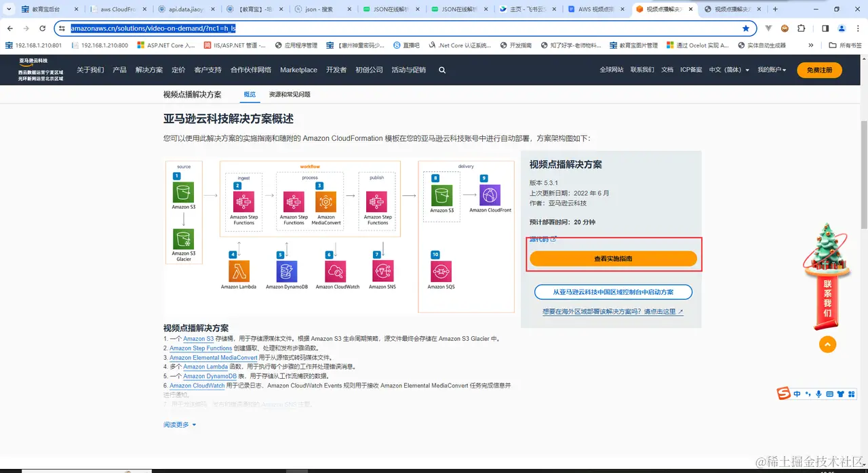
Task: Open a new browser tab with plus icon
Action: [775, 9]
